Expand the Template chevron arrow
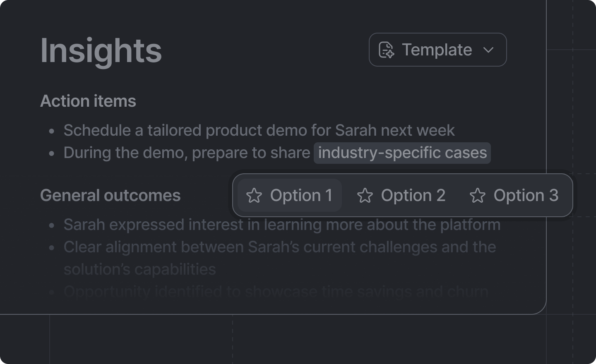Screen dimensions: 596x364 tap(488, 50)
